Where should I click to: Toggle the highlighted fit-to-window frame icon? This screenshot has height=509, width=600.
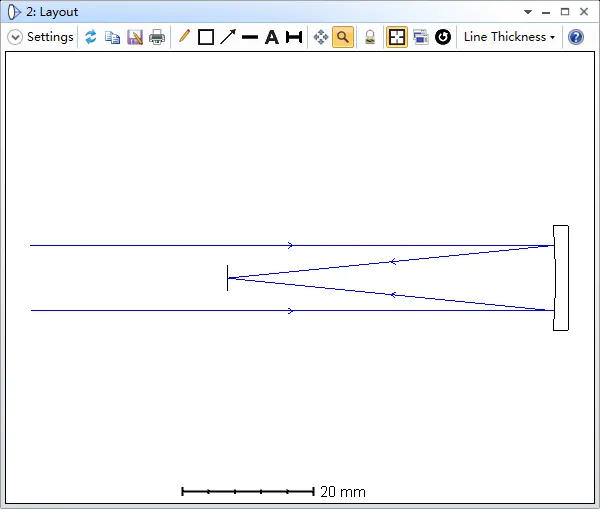[397, 37]
